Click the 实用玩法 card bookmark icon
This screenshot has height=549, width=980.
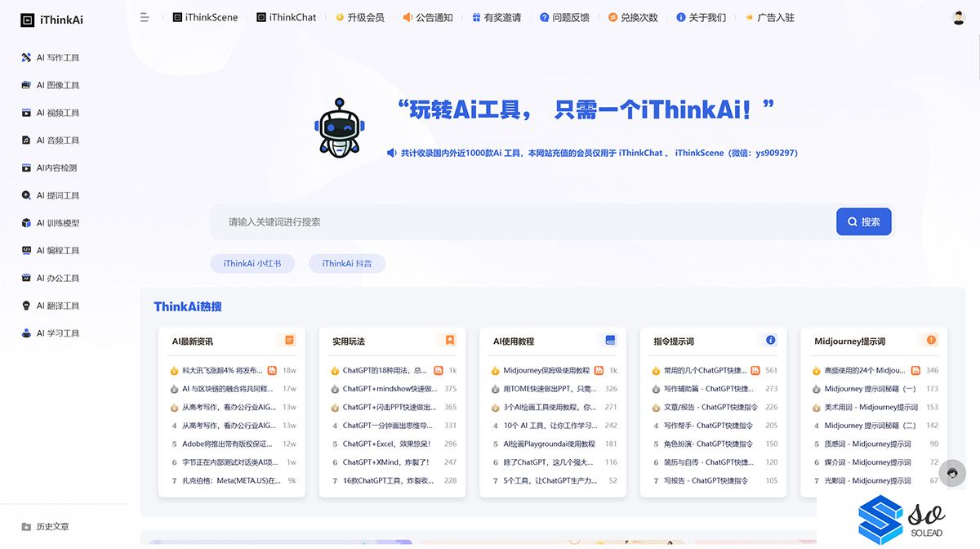[450, 341]
